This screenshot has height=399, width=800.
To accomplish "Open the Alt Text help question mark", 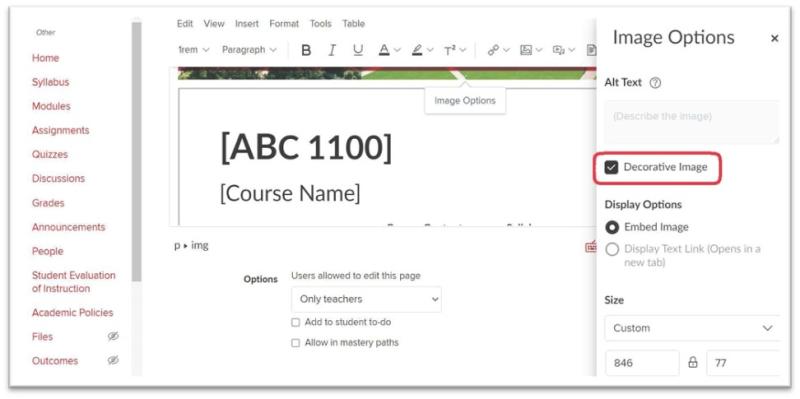I will coord(655,83).
